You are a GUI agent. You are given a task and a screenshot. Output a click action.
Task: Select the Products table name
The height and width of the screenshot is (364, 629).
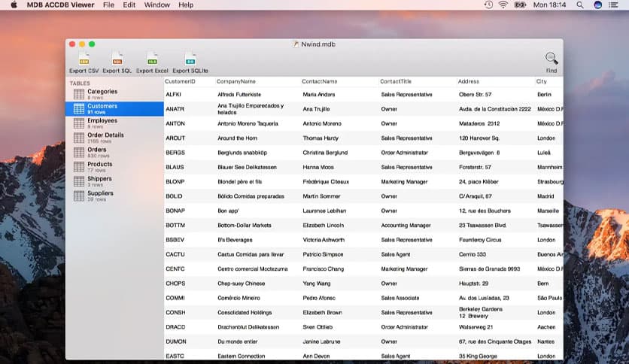tap(100, 164)
